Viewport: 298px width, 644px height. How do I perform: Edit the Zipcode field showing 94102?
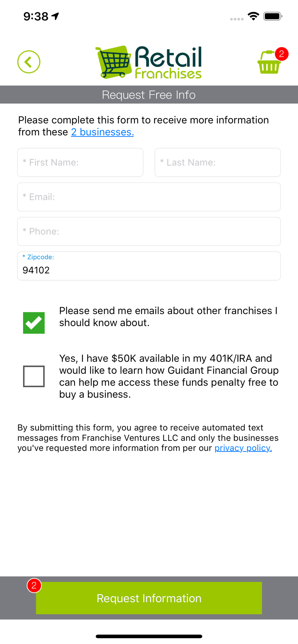pyautogui.click(x=149, y=266)
